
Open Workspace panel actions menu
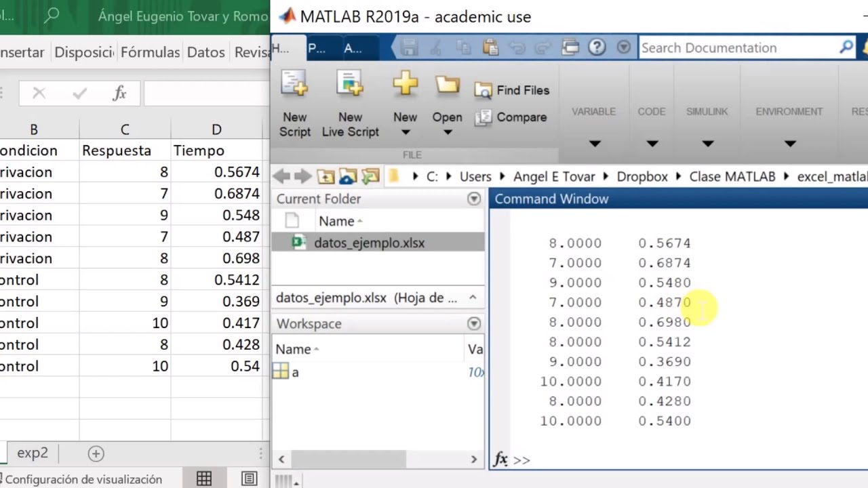tap(474, 323)
